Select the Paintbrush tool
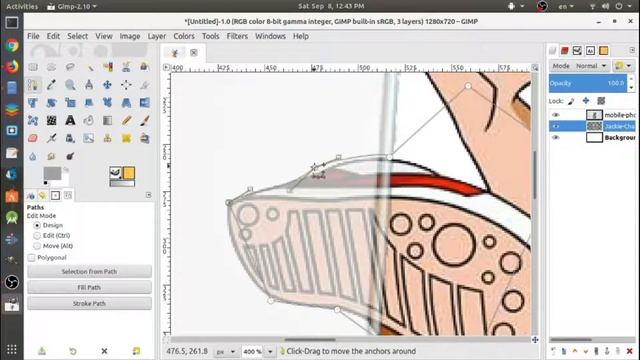 pos(144,121)
